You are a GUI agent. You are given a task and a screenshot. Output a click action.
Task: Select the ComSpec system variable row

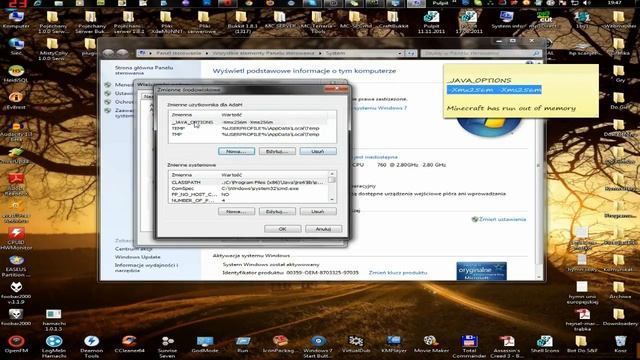coord(249,189)
